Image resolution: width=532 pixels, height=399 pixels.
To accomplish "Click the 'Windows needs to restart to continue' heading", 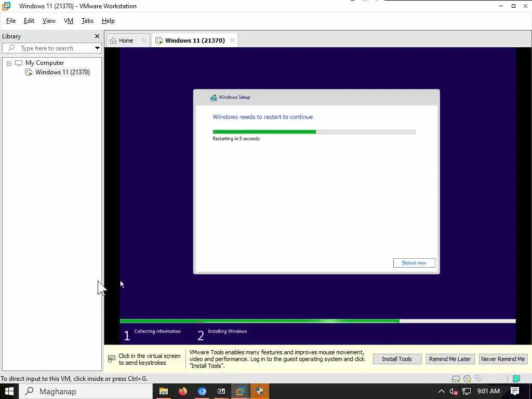I will [262, 117].
